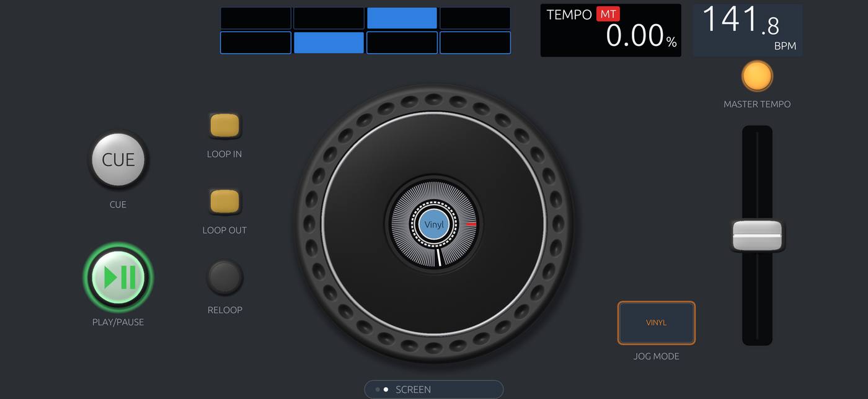The width and height of the screenshot is (868, 399).
Task: Toggle the orange MASTER TEMPO button
Action: click(757, 76)
